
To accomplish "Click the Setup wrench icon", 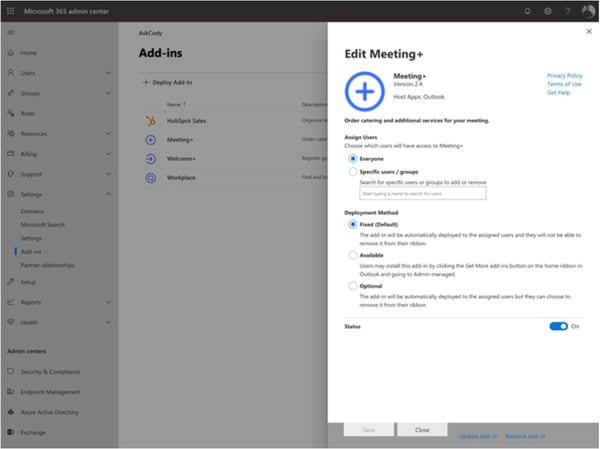I will pos(11,282).
